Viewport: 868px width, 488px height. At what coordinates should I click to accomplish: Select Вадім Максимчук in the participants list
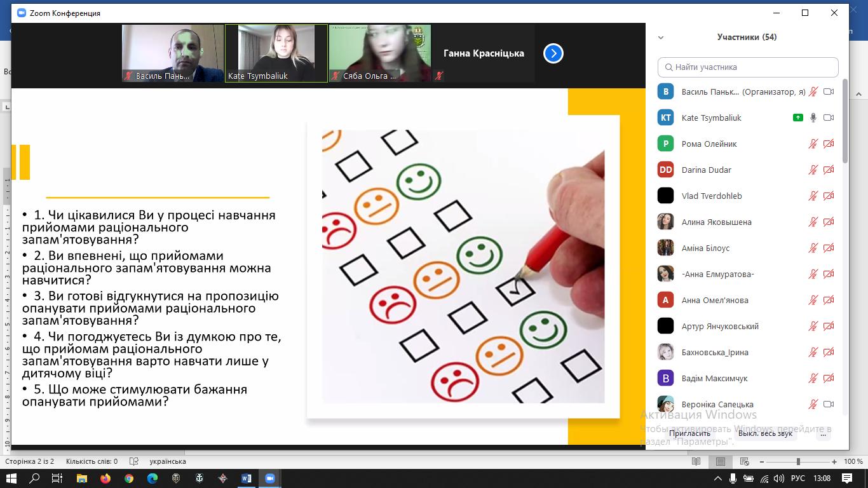click(714, 378)
